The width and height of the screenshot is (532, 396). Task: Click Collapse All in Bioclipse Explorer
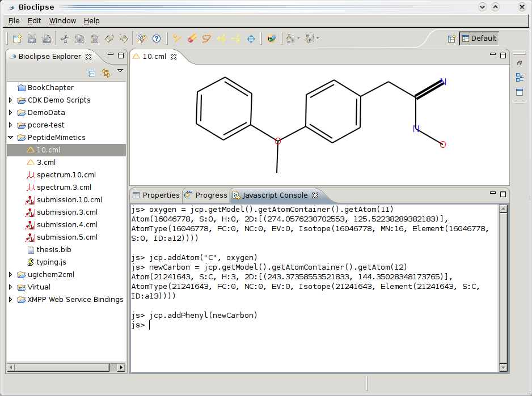[92, 73]
